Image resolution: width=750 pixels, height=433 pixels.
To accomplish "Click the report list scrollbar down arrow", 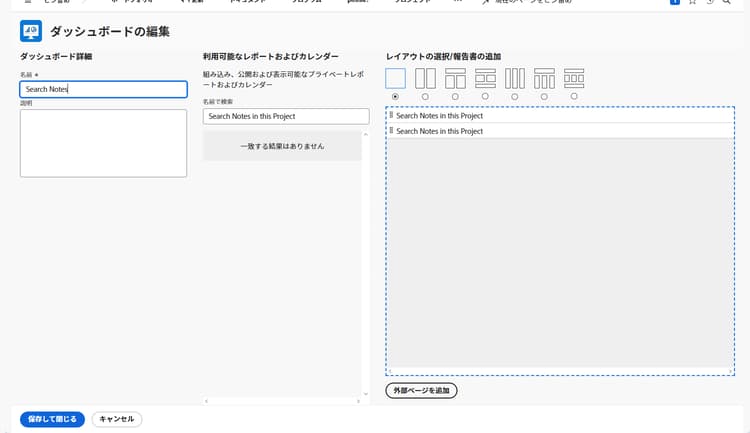I will pos(366,394).
